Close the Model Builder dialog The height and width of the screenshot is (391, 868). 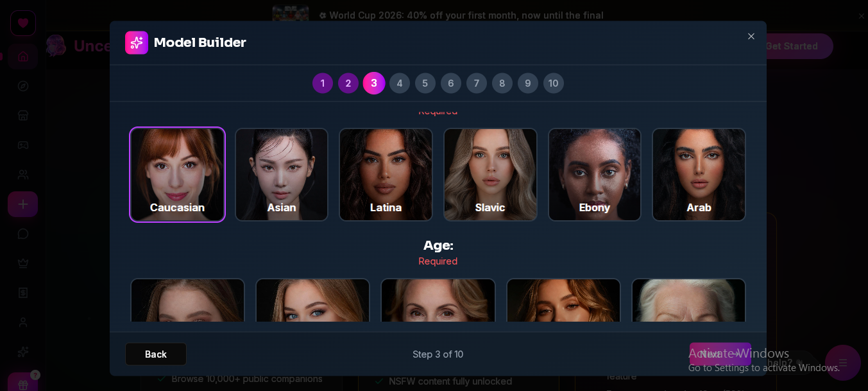coord(751,37)
